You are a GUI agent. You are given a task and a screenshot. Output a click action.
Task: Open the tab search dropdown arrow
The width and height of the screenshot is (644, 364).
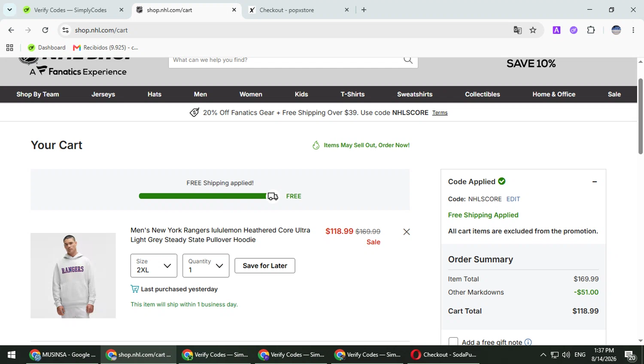(x=9, y=10)
